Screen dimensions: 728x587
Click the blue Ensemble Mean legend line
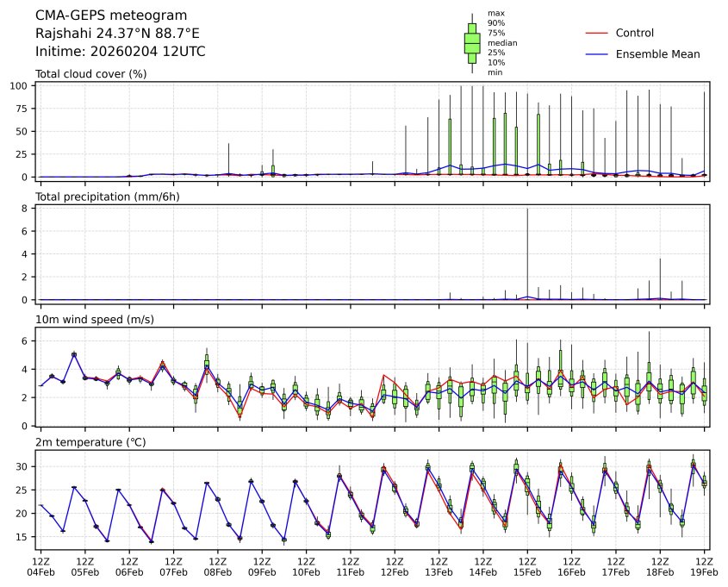click(597, 54)
